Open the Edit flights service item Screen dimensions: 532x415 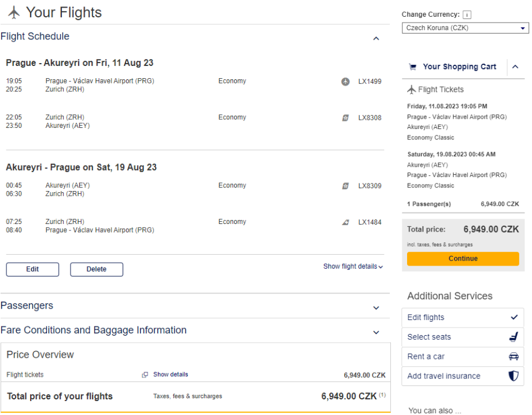click(x=463, y=318)
